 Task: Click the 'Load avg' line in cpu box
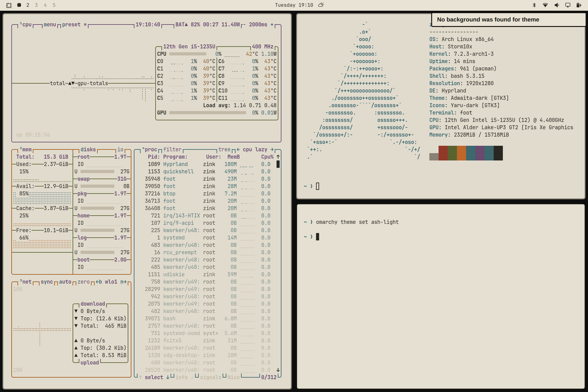pos(240,105)
